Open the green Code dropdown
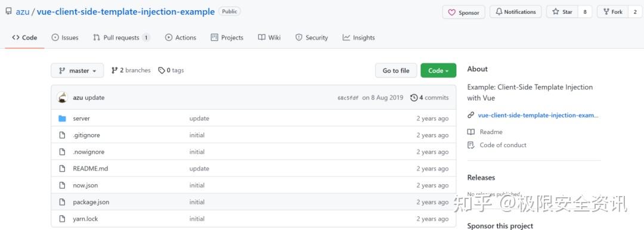The width and height of the screenshot is (644, 230). (438, 71)
